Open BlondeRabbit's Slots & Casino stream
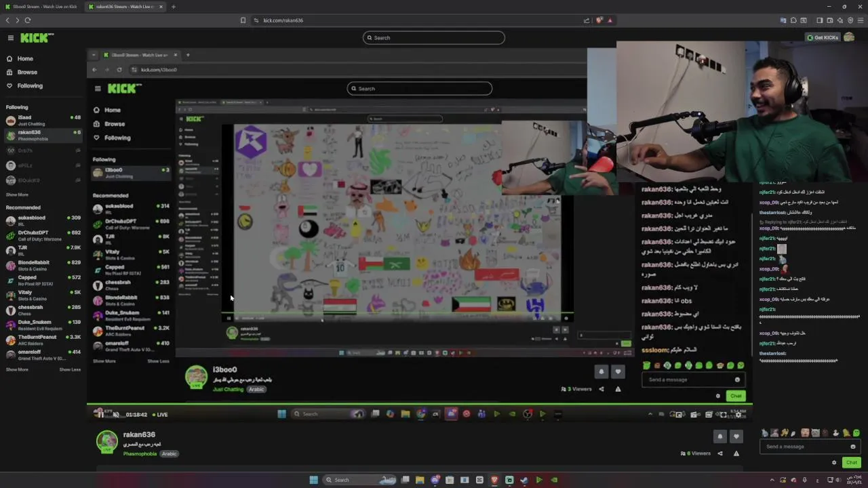Image resolution: width=868 pixels, height=488 pixels. coord(43,266)
